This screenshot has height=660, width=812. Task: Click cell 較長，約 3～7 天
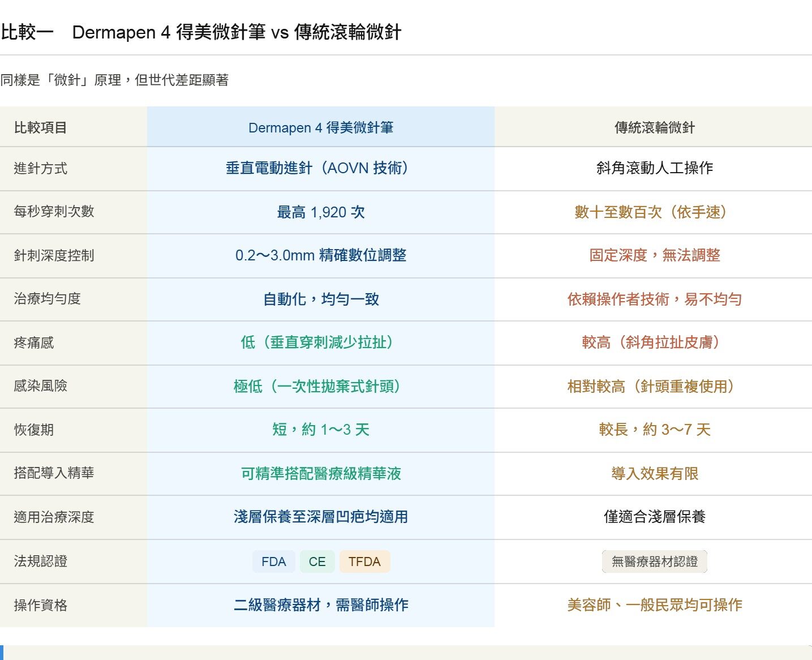point(654,430)
